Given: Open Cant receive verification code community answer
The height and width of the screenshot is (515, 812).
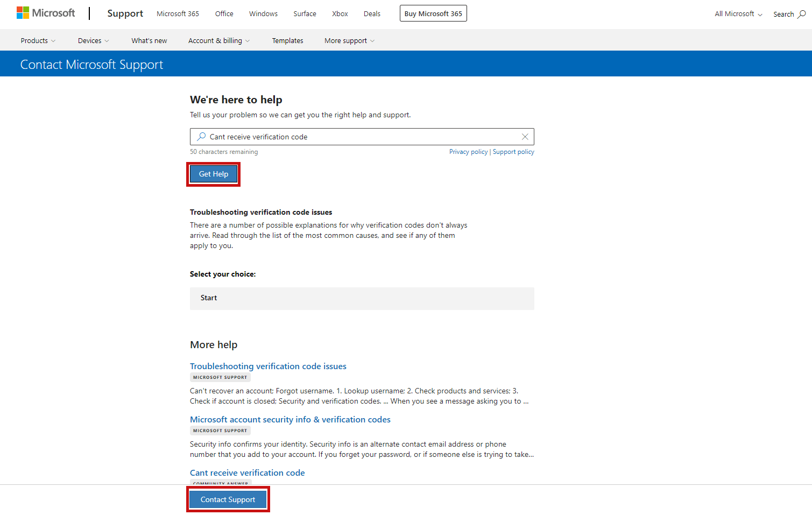Looking at the screenshot, I should (x=248, y=472).
